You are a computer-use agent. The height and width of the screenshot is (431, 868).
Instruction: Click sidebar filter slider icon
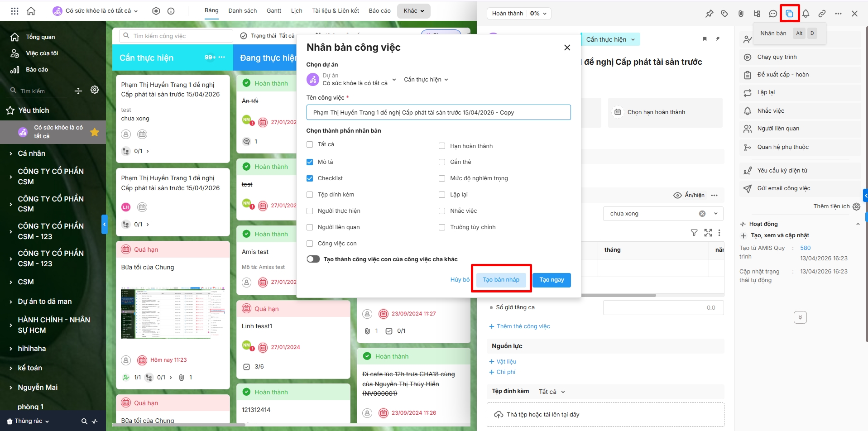(78, 91)
